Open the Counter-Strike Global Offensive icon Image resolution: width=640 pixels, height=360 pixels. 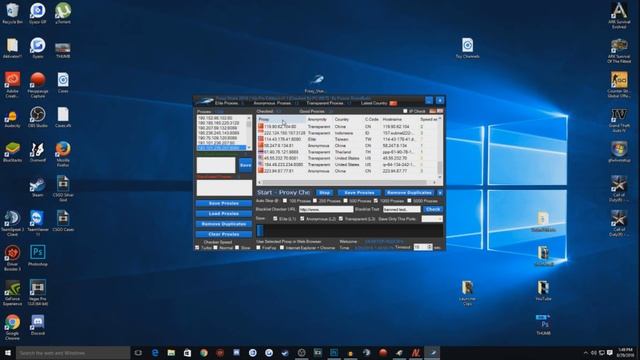tap(619, 84)
